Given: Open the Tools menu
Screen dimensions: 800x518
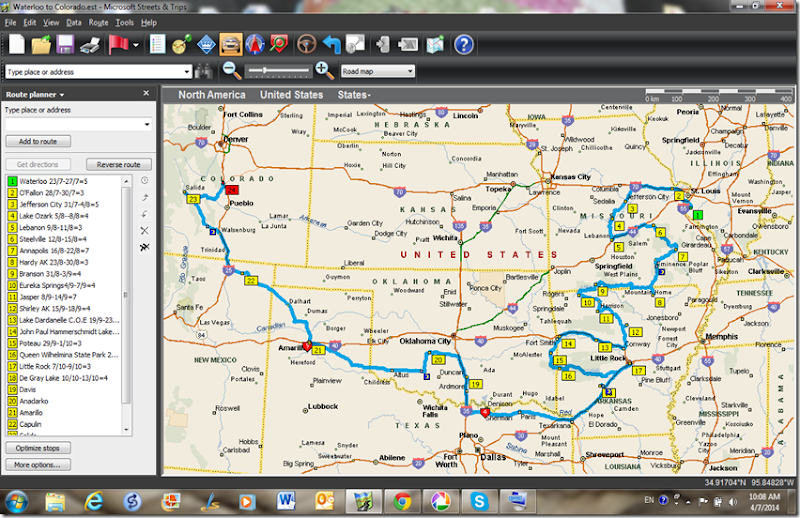Looking at the screenshot, I should [x=124, y=22].
